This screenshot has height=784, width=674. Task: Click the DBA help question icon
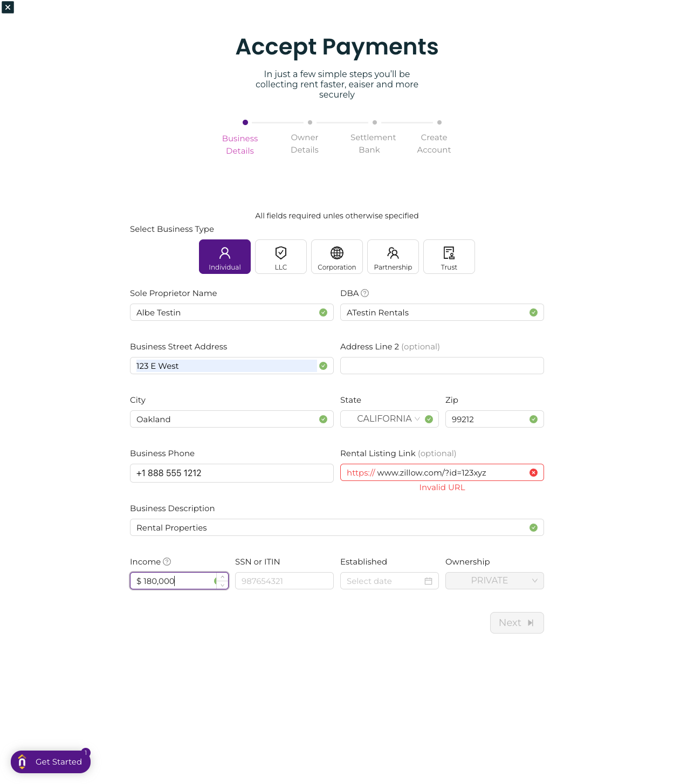pyautogui.click(x=365, y=293)
